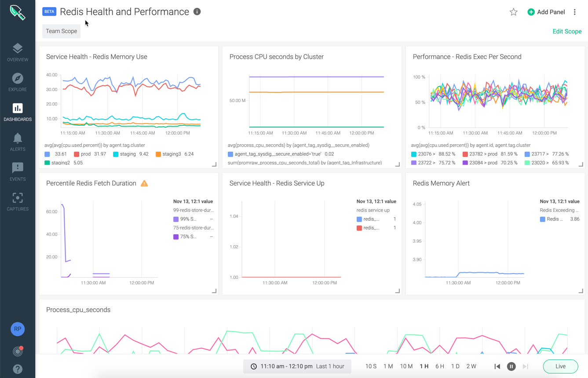Toggle the 75% S... legend swatch
This screenshot has width=588, height=378.
pos(176,236)
